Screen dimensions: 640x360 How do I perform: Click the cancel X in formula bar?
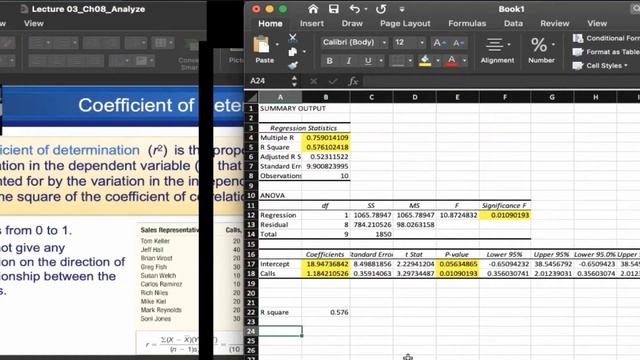313,81
